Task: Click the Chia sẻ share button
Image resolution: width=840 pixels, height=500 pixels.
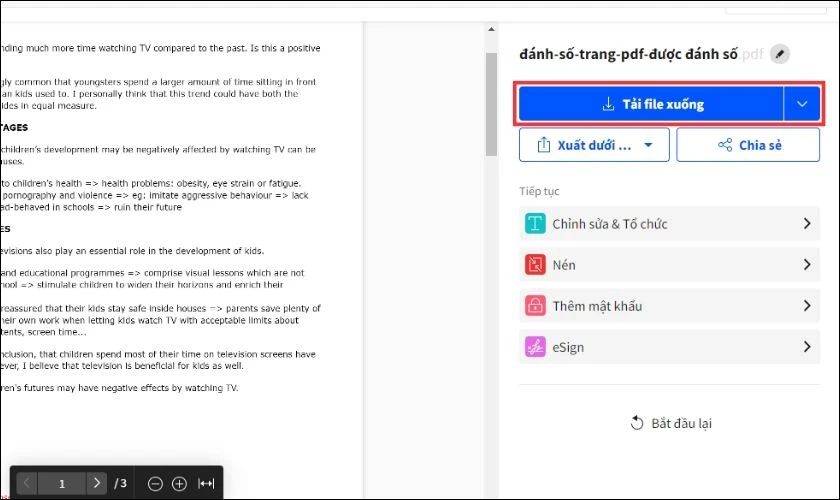Action: pyautogui.click(x=748, y=145)
